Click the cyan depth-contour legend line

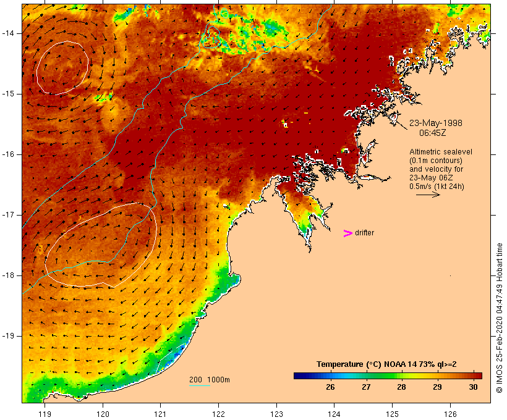200,385
